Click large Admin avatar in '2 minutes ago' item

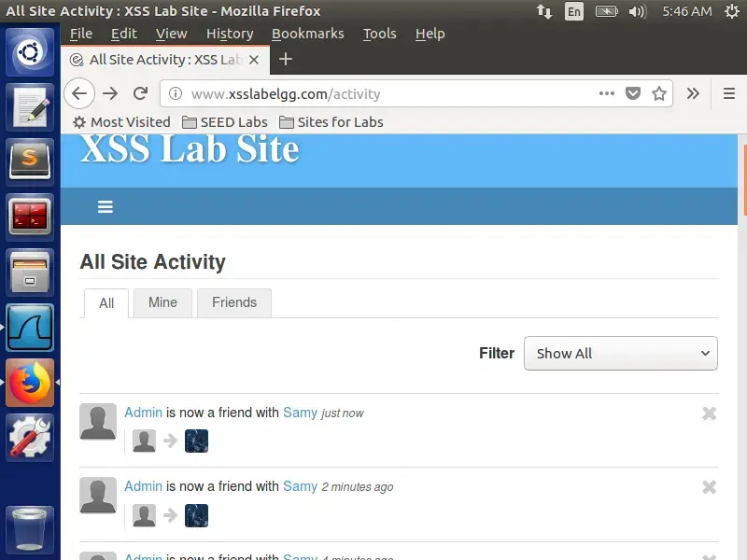pyautogui.click(x=98, y=496)
